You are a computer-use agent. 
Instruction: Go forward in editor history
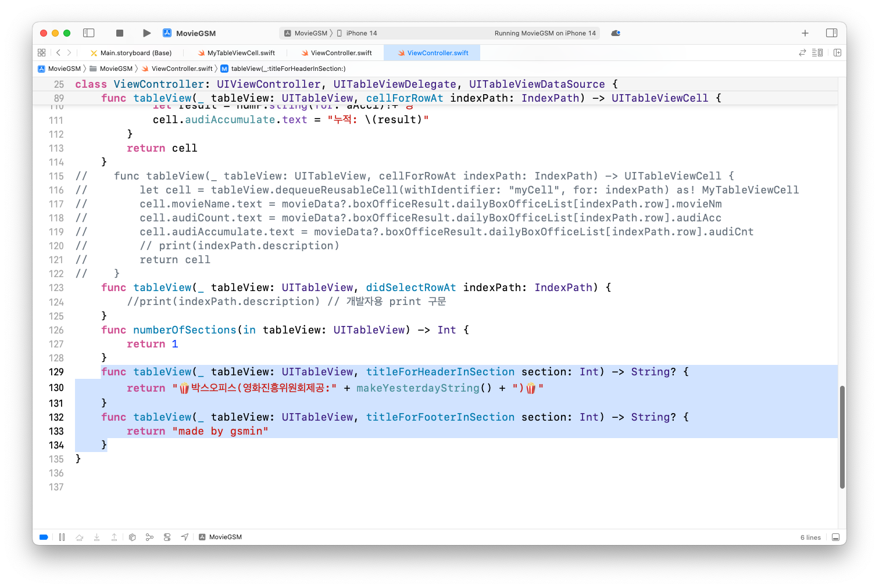[69, 52]
